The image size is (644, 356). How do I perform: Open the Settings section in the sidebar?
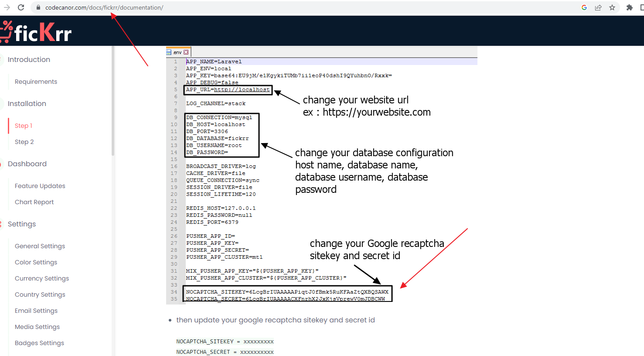coord(22,224)
